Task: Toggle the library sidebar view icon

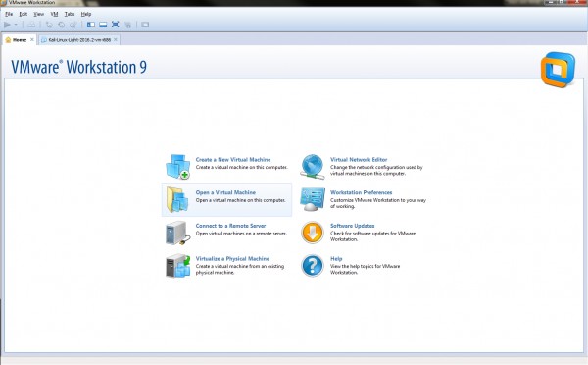Action: [x=91, y=25]
